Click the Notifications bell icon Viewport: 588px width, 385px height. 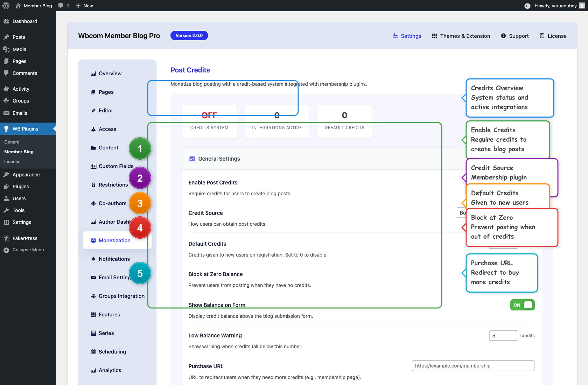(x=93, y=259)
